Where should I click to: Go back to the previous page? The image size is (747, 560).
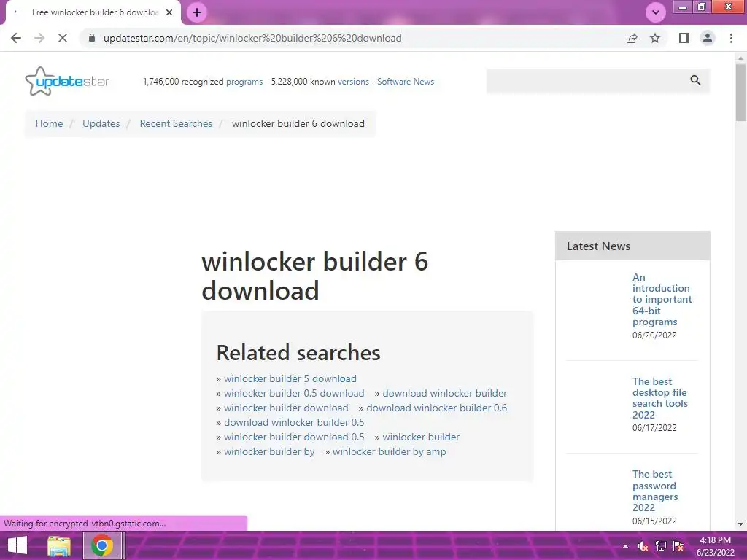16,38
